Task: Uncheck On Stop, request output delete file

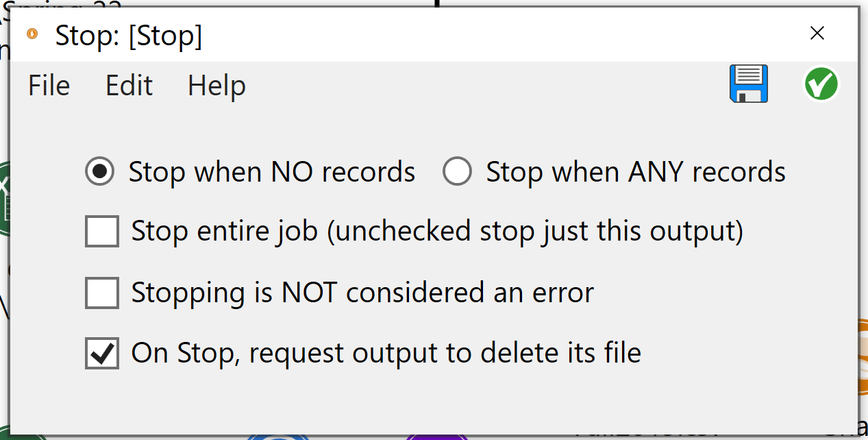Action: pyautogui.click(x=102, y=353)
